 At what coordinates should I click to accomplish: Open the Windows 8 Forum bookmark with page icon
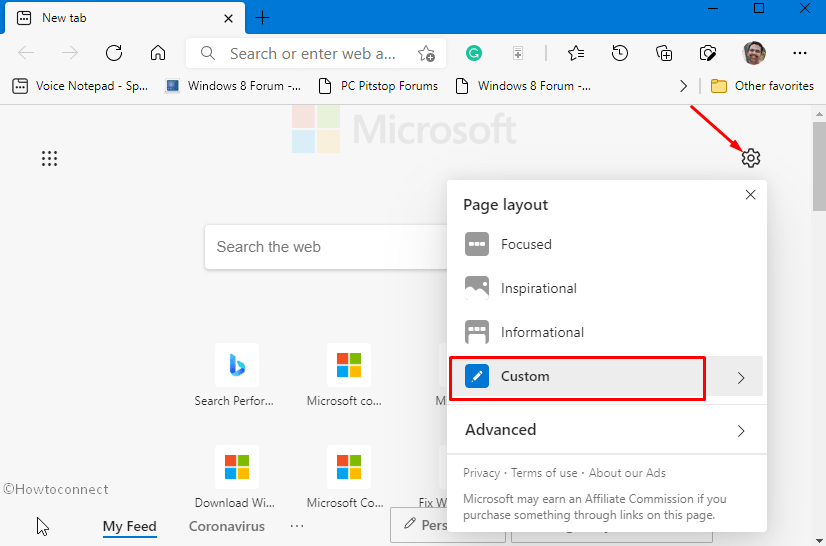coord(523,86)
